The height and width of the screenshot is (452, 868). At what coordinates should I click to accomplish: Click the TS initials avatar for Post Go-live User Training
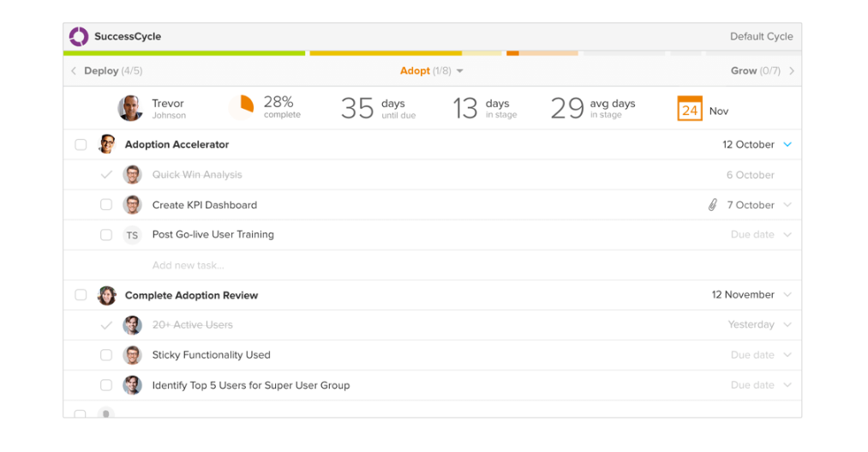[132, 235]
